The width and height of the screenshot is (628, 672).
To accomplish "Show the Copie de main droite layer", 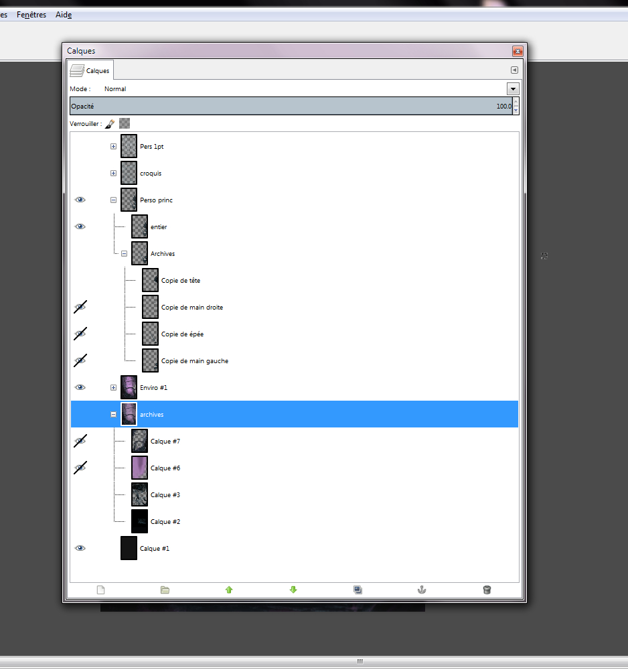I will [x=80, y=307].
